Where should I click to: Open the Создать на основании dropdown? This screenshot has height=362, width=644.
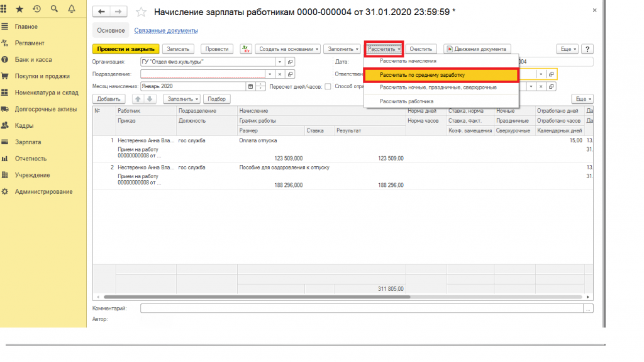point(289,48)
